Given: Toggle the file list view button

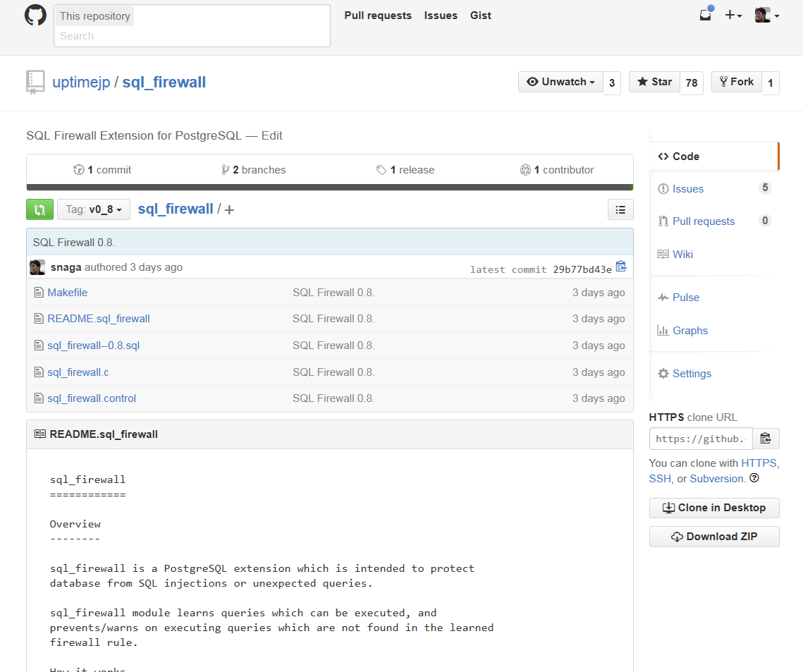Looking at the screenshot, I should pos(620,209).
